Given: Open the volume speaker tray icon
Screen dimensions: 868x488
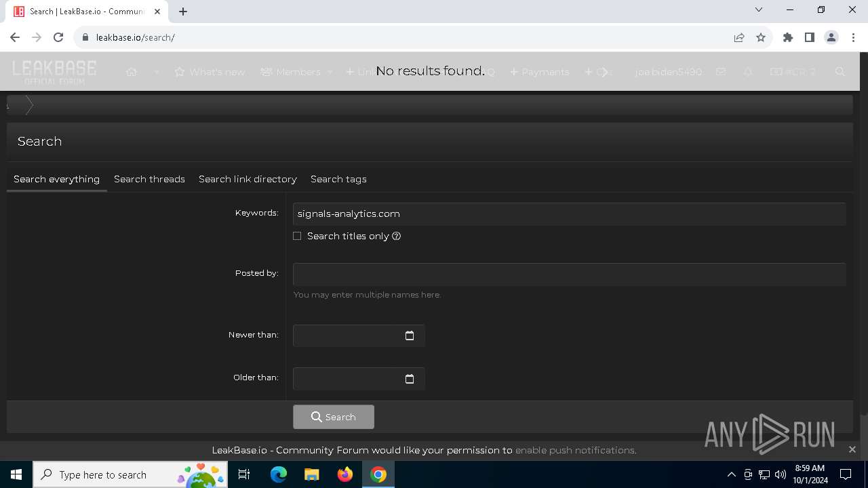Looking at the screenshot, I should pos(781,474).
